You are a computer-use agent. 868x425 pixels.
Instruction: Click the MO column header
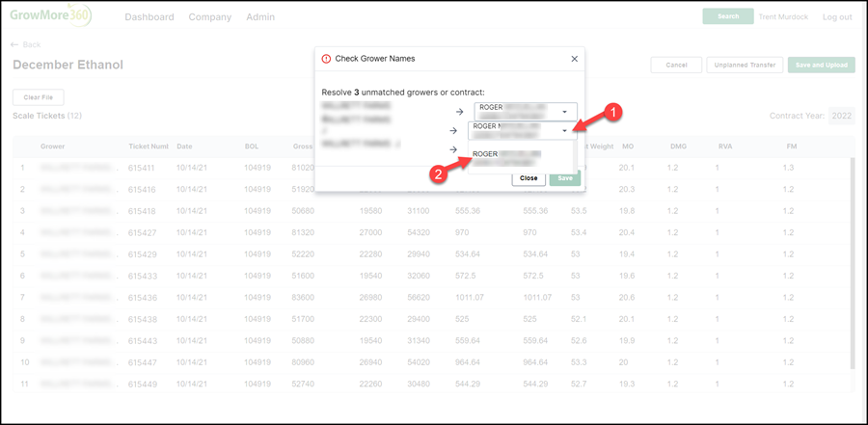pyautogui.click(x=627, y=146)
